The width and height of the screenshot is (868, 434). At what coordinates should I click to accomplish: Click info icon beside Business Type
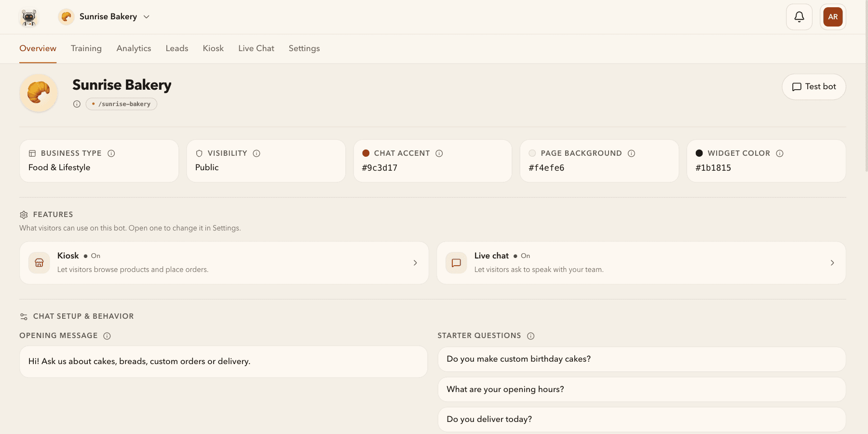click(111, 153)
